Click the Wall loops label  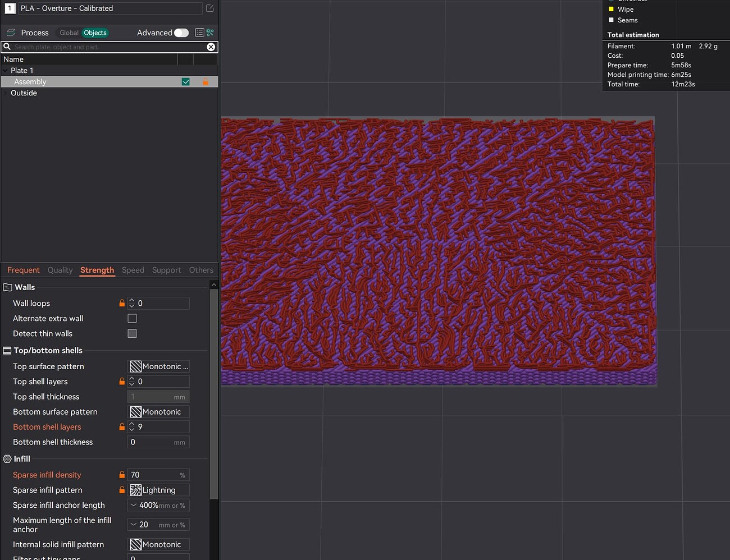point(31,303)
